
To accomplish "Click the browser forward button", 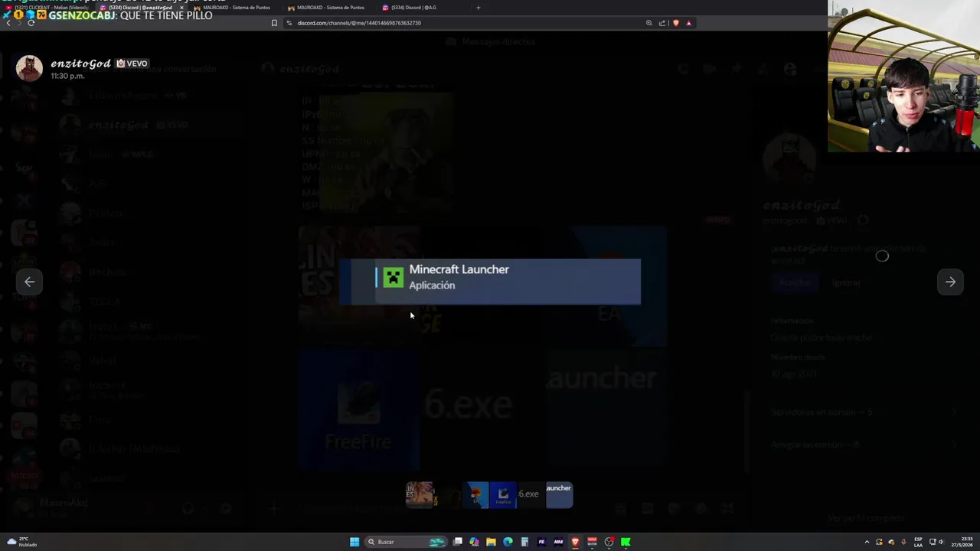I will [20, 23].
